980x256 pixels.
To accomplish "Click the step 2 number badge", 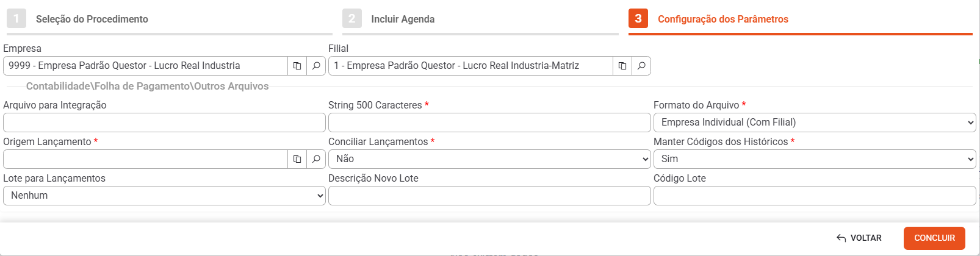I will 352,18.
